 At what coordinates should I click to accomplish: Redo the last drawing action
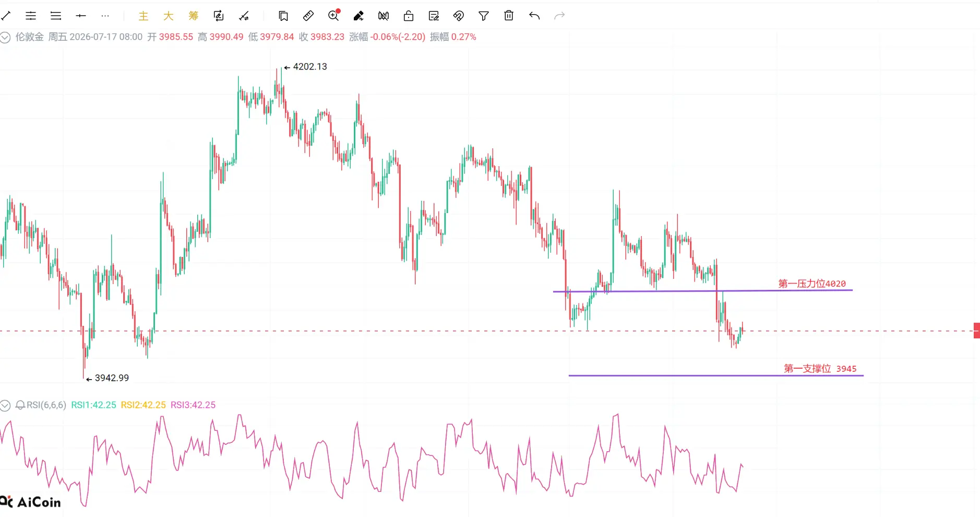(559, 16)
